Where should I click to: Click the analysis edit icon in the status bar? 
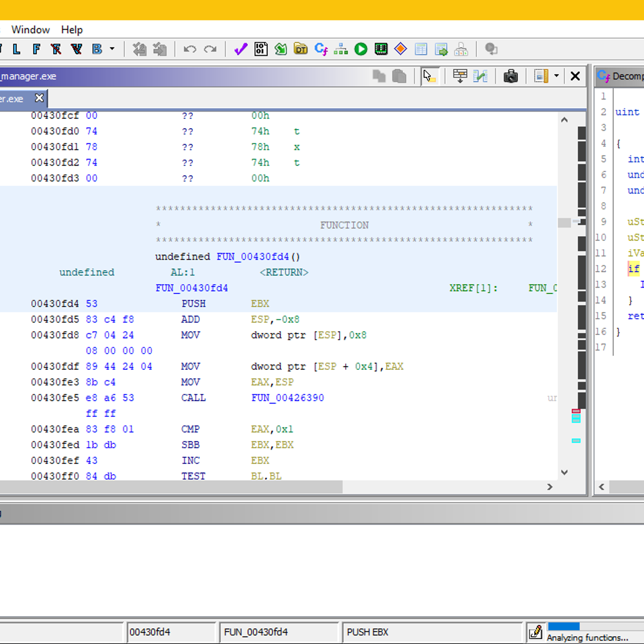click(x=535, y=632)
